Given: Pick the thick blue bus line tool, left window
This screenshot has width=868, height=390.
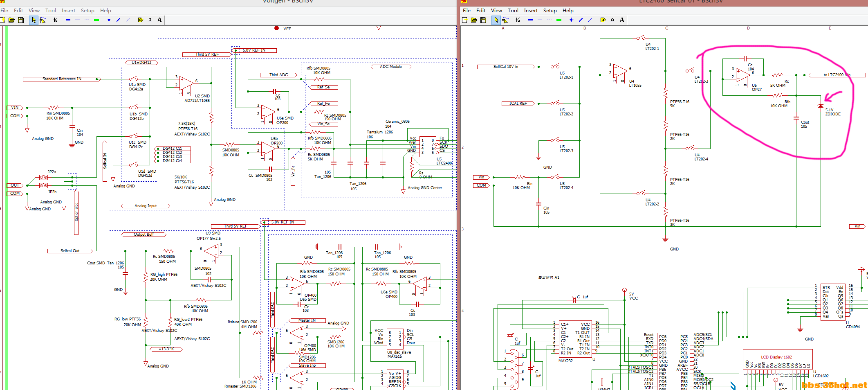Looking at the screenshot, I should pyautogui.click(x=68, y=20).
